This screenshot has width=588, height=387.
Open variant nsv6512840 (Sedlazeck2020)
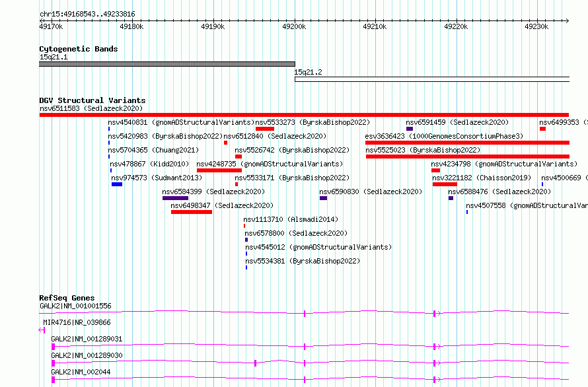[x=275, y=136]
